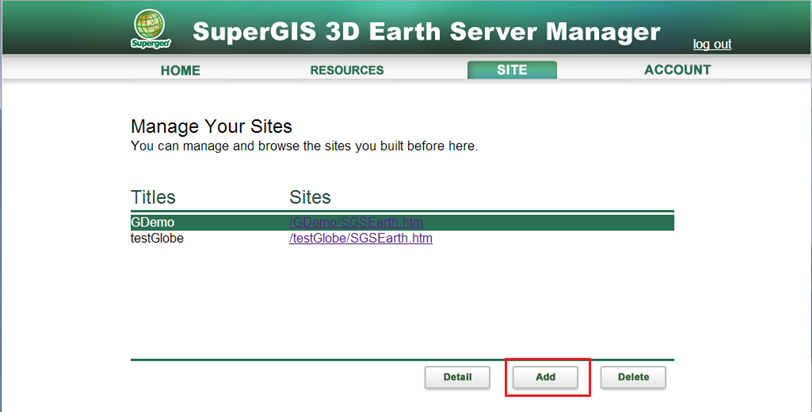Open the /testGlobe/SGSEarth.htm site link

361,238
